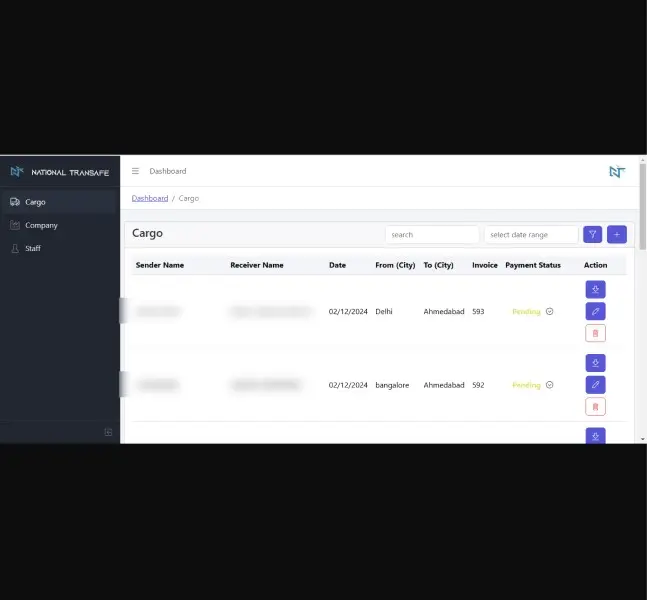Click the Dashboard header title
647x600 pixels.
(x=168, y=171)
